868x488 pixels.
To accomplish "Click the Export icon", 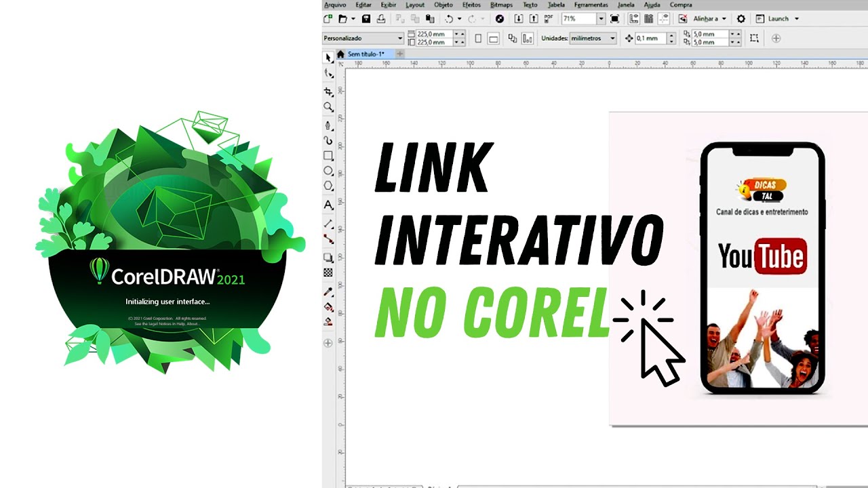I will tap(534, 19).
